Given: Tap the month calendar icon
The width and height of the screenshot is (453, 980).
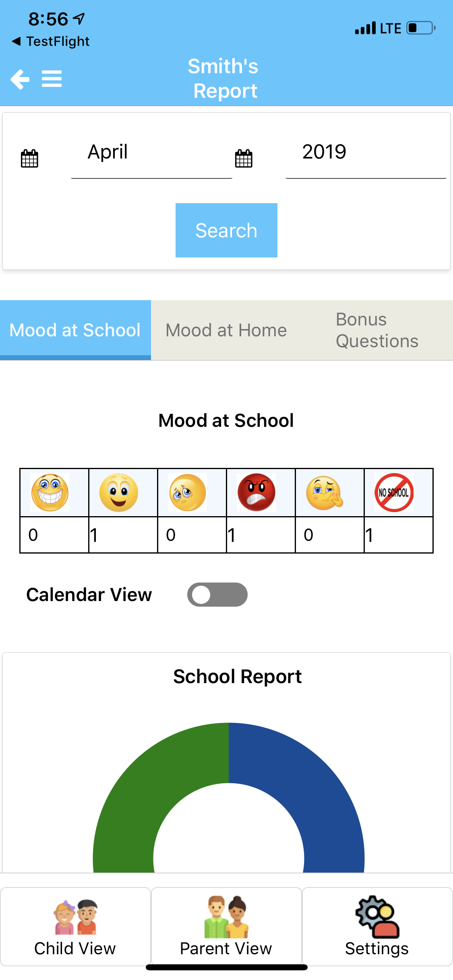Looking at the screenshot, I should coord(29,159).
